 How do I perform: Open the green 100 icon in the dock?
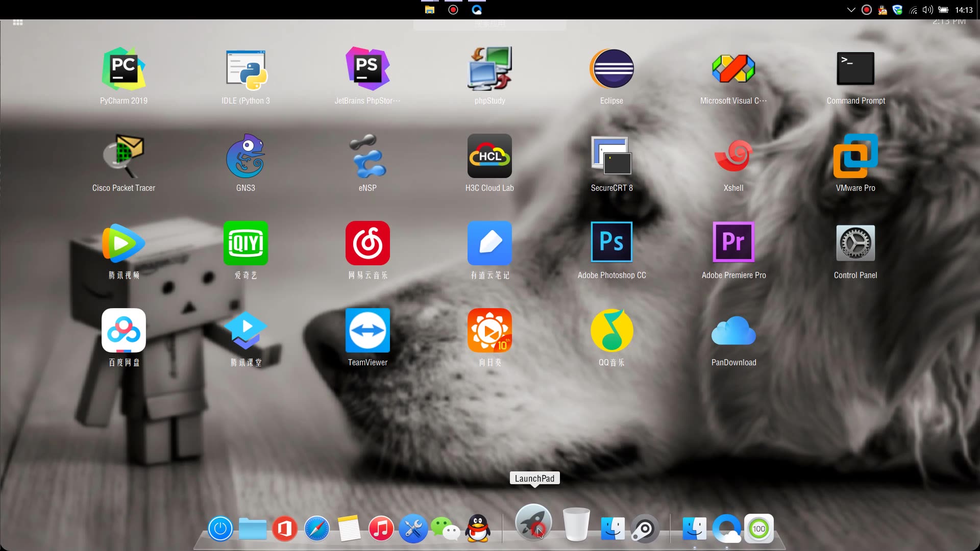(x=759, y=529)
